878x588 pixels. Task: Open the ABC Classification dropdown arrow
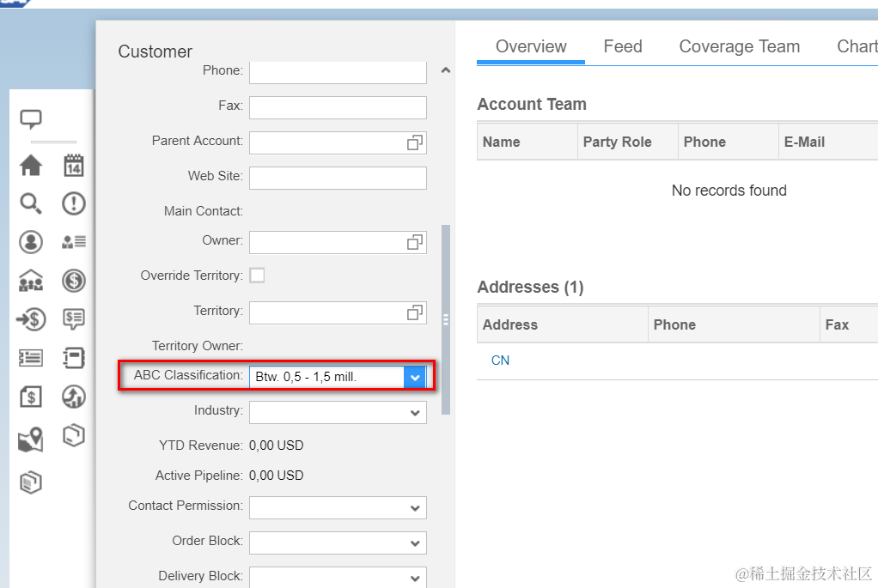click(x=415, y=378)
